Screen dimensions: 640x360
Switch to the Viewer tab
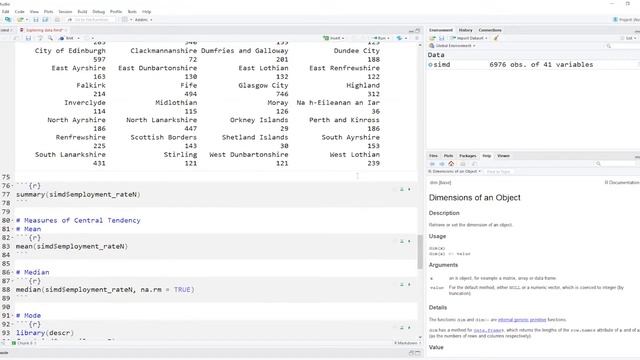[503, 156]
